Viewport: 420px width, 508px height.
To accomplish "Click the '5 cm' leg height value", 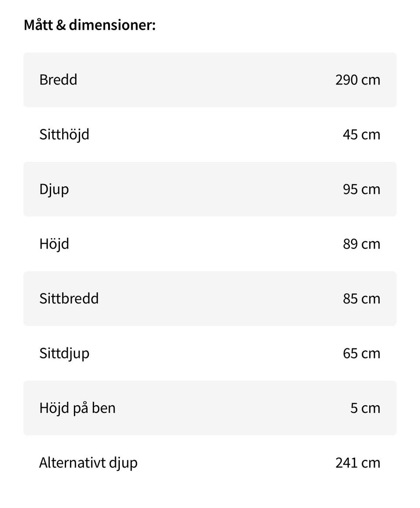I will click(365, 408).
